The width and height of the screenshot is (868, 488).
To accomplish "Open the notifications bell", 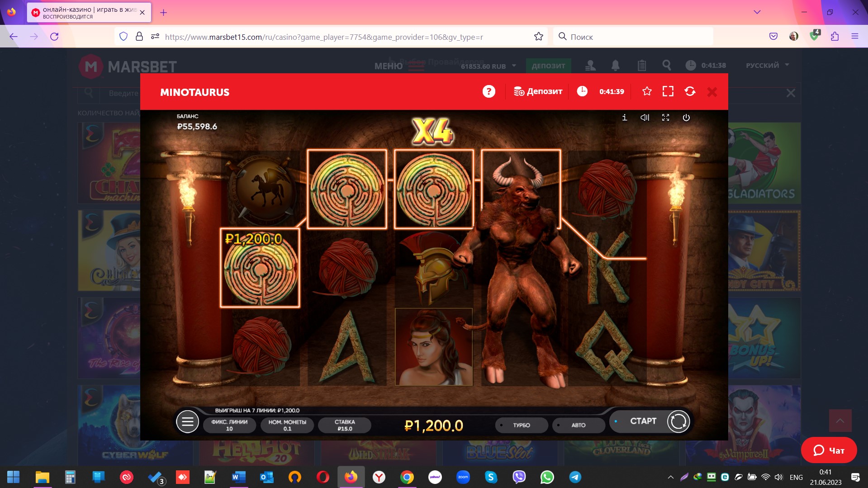I will point(615,66).
